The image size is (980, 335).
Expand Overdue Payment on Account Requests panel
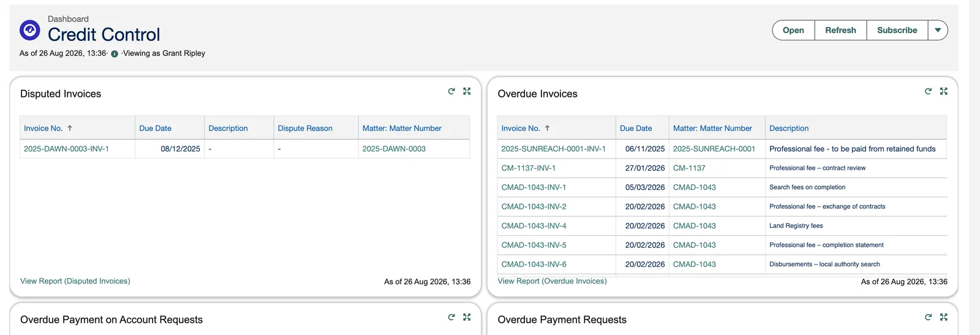(x=467, y=317)
